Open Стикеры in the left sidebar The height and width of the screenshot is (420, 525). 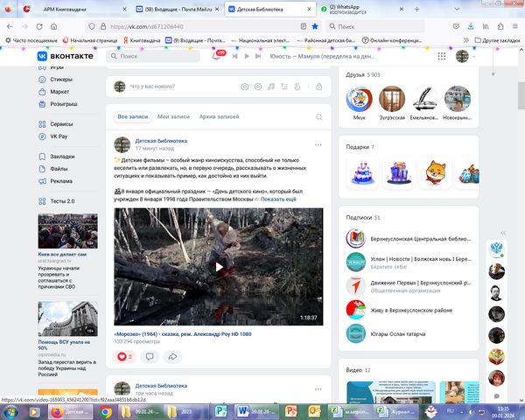(62, 79)
